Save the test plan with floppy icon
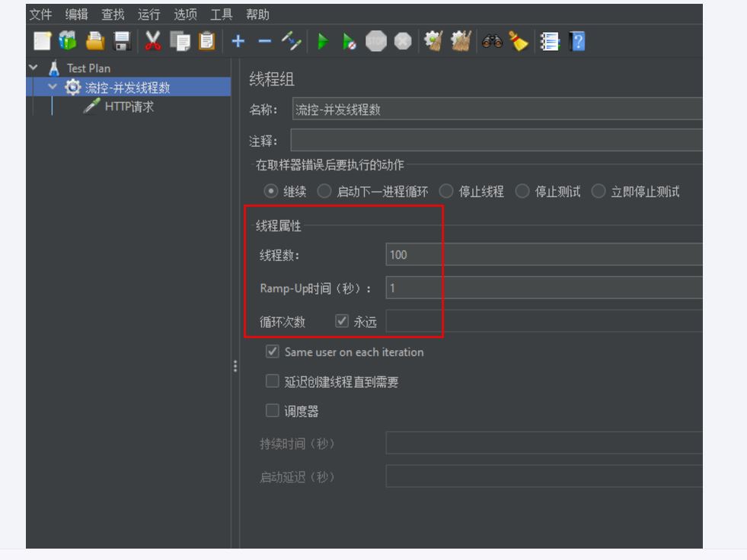The image size is (747, 560). pyautogui.click(x=123, y=41)
